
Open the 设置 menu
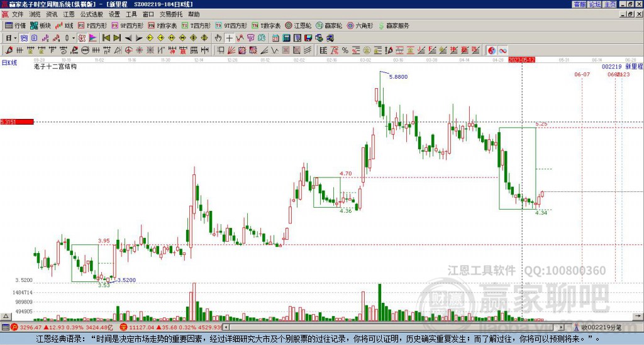[x=114, y=14]
